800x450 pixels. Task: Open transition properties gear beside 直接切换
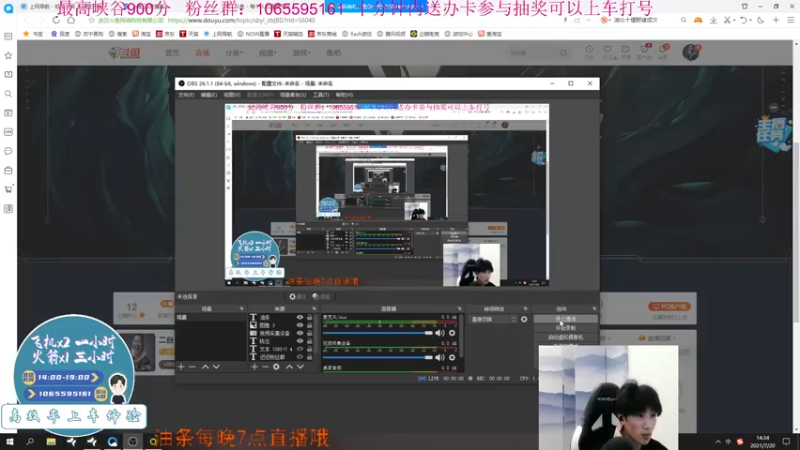click(524, 319)
